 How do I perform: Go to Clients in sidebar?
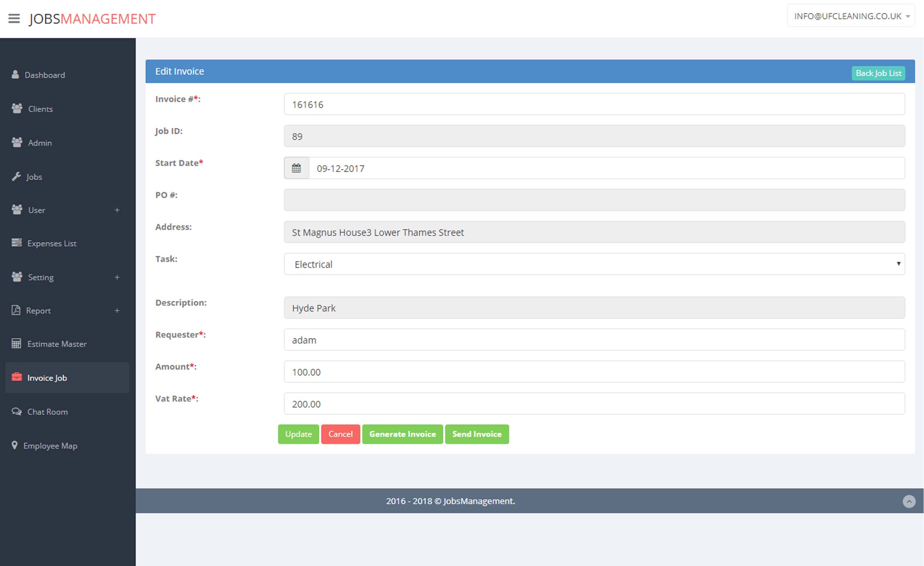coord(40,109)
